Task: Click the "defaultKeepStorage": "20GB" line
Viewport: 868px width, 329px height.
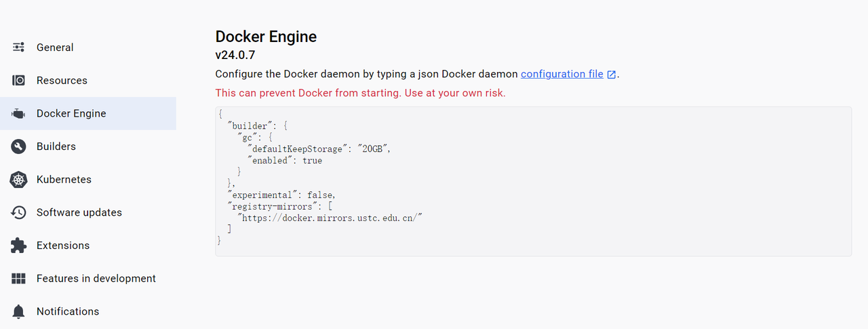Action: (319, 149)
